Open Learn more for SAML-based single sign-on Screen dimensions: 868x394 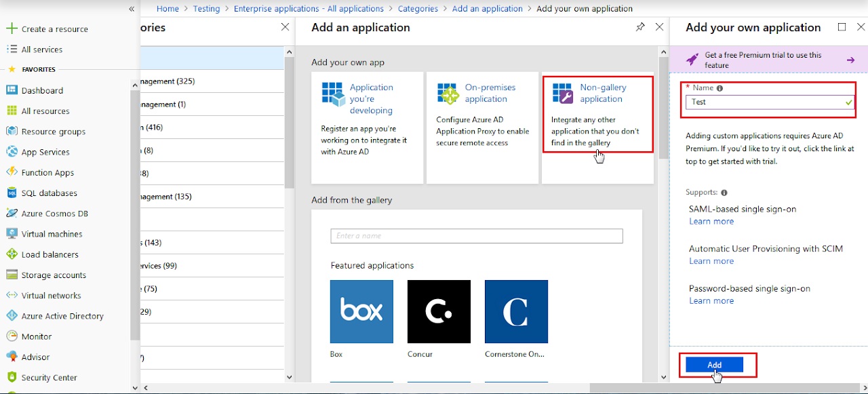point(711,221)
